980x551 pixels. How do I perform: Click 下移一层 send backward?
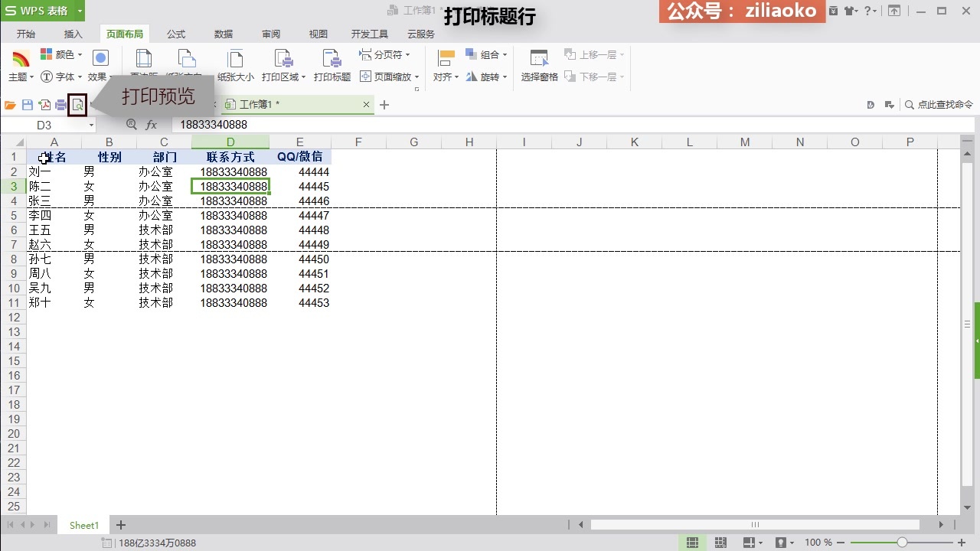pos(595,77)
